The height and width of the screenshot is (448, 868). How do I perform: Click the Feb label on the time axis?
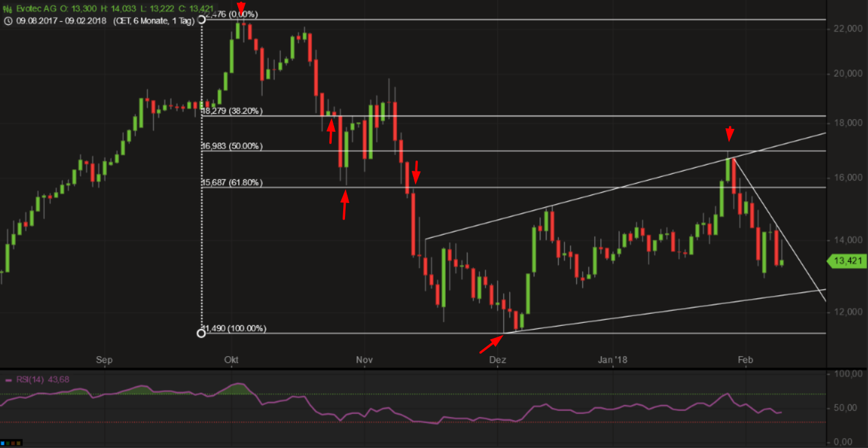tap(745, 360)
